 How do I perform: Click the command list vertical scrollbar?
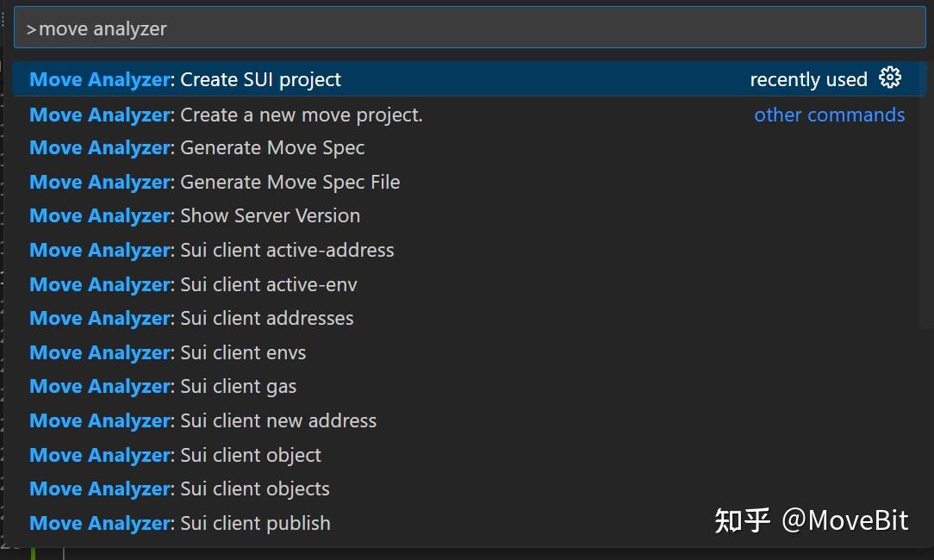924,198
